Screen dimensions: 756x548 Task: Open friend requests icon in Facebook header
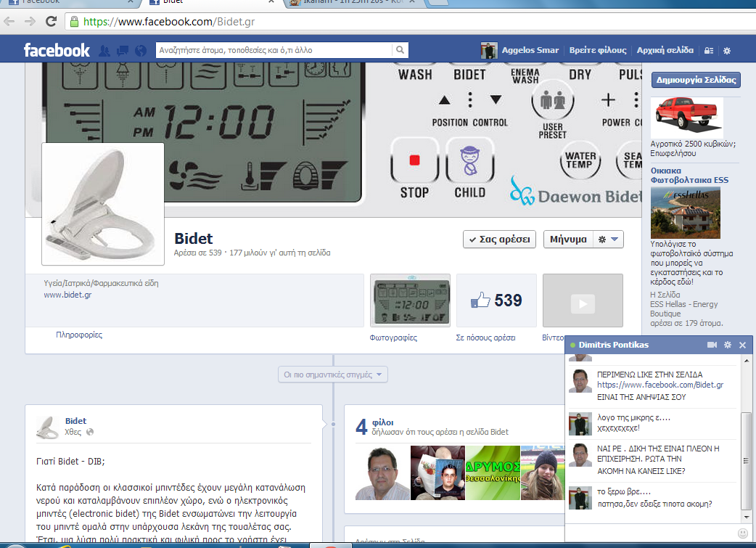point(104,51)
